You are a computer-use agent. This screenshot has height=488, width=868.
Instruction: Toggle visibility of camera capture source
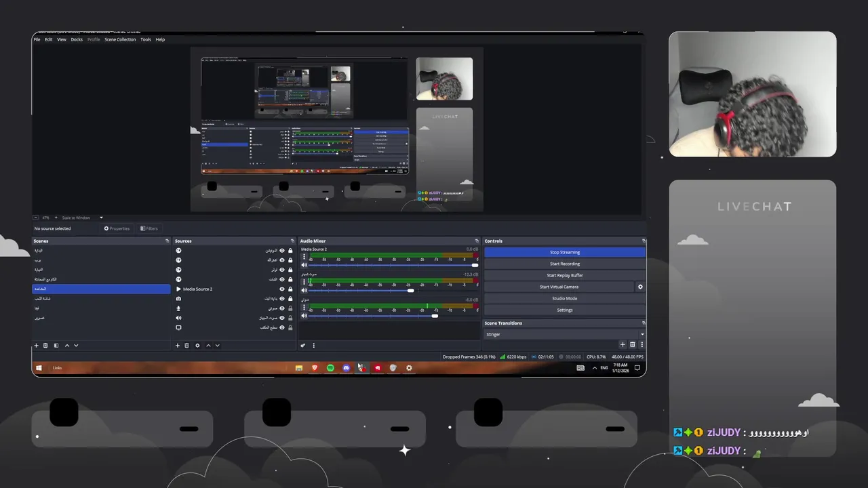(x=282, y=299)
